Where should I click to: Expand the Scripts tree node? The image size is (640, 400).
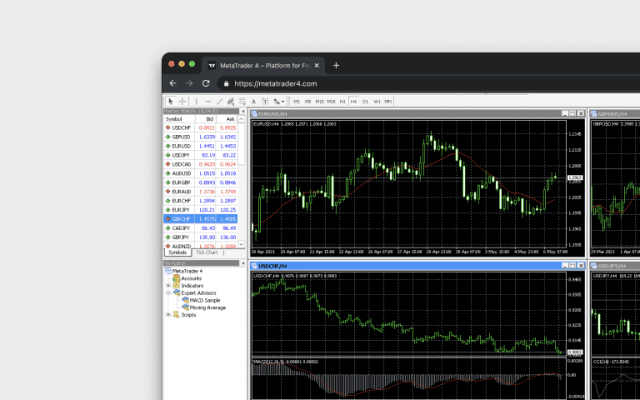click(x=167, y=314)
